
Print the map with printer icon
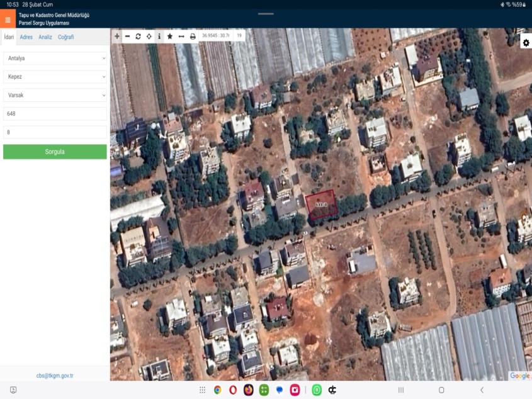tap(193, 37)
